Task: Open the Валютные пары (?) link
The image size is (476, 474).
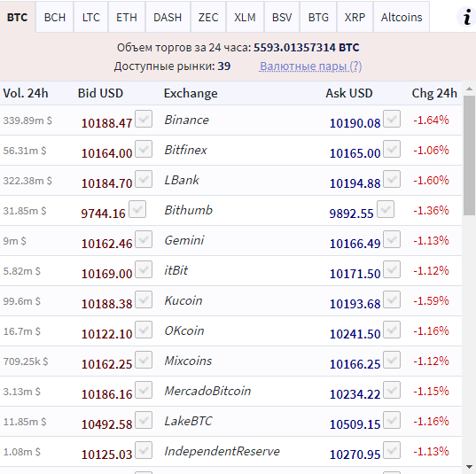Action: pyautogui.click(x=310, y=66)
